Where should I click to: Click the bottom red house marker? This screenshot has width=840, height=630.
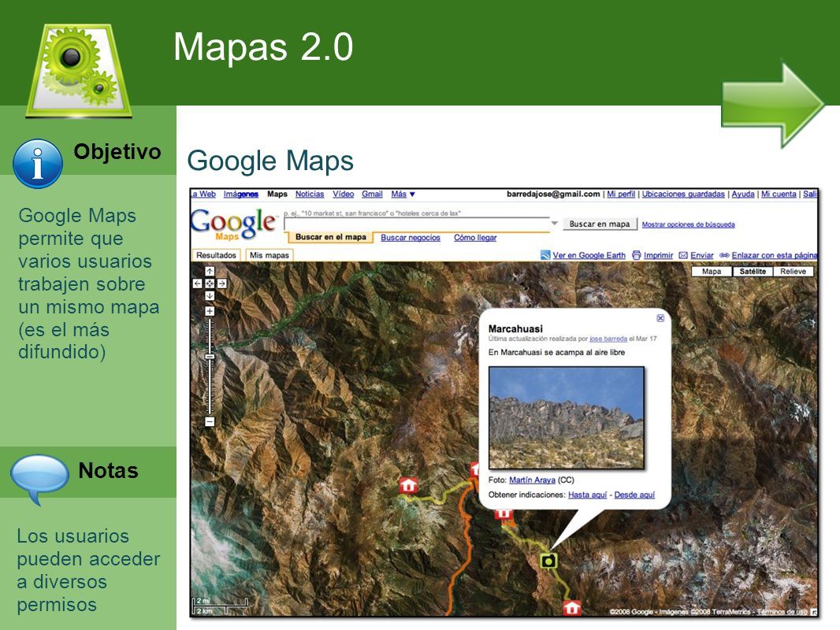572,608
